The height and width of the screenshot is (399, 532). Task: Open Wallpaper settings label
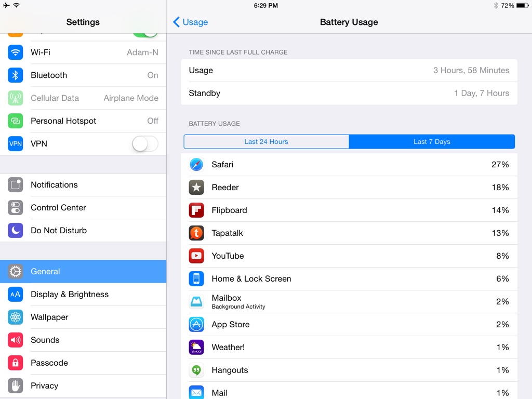coord(49,317)
